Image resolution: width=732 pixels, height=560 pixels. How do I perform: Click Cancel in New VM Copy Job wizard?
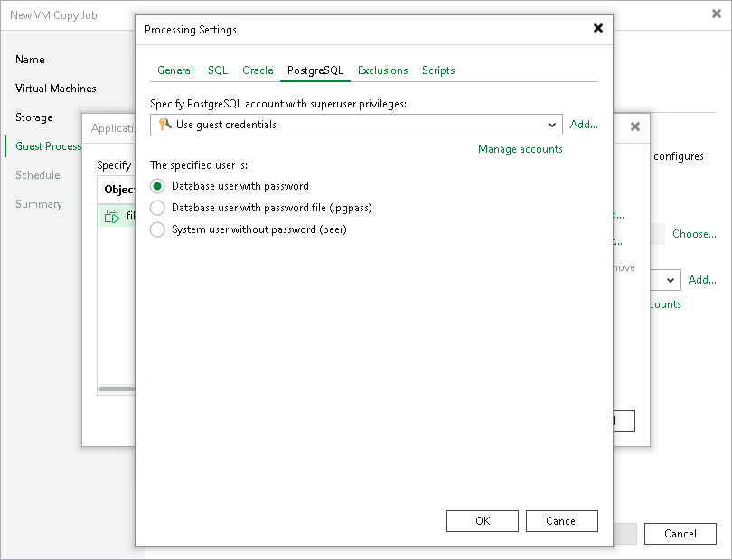click(x=680, y=534)
